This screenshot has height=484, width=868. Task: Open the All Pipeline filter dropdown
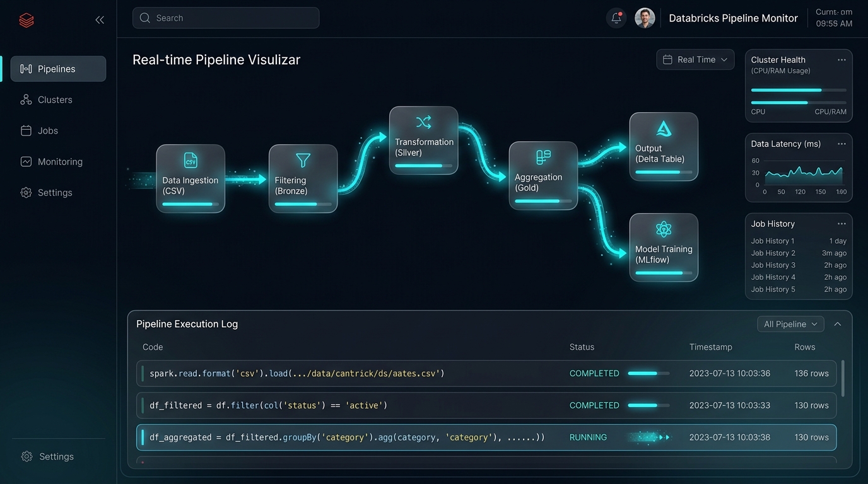tap(790, 324)
